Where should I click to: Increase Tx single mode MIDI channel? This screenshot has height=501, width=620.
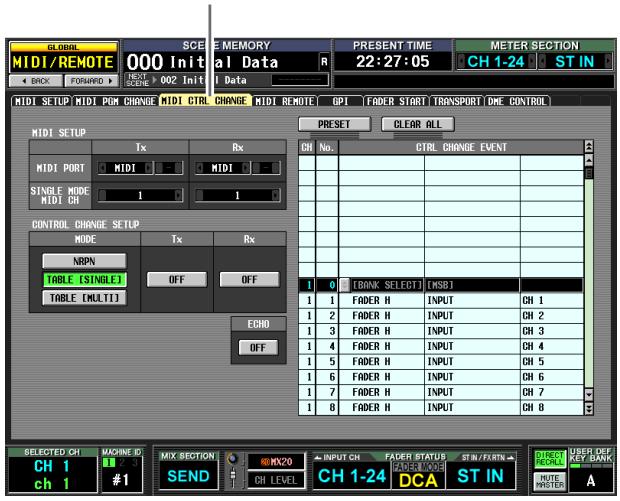pos(178,195)
